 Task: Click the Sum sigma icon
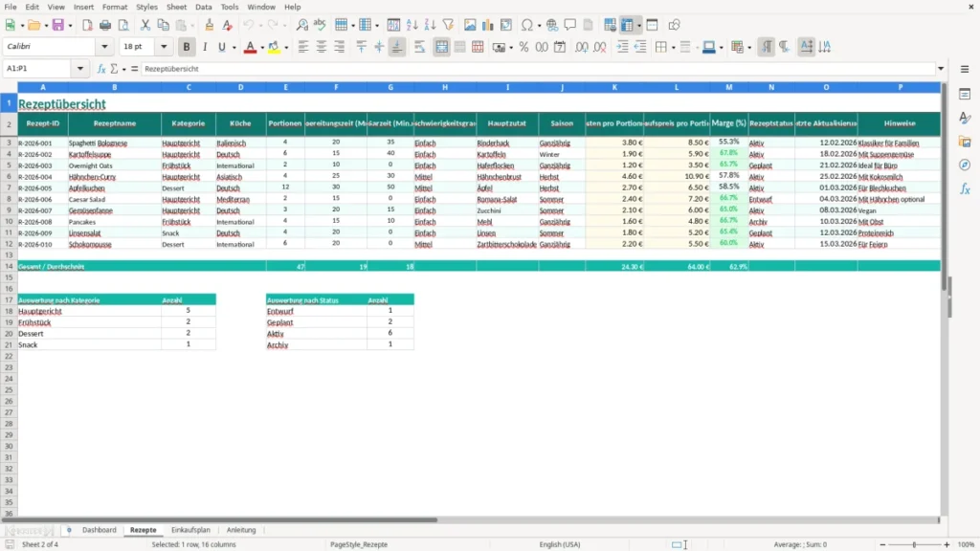pyautogui.click(x=115, y=69)
